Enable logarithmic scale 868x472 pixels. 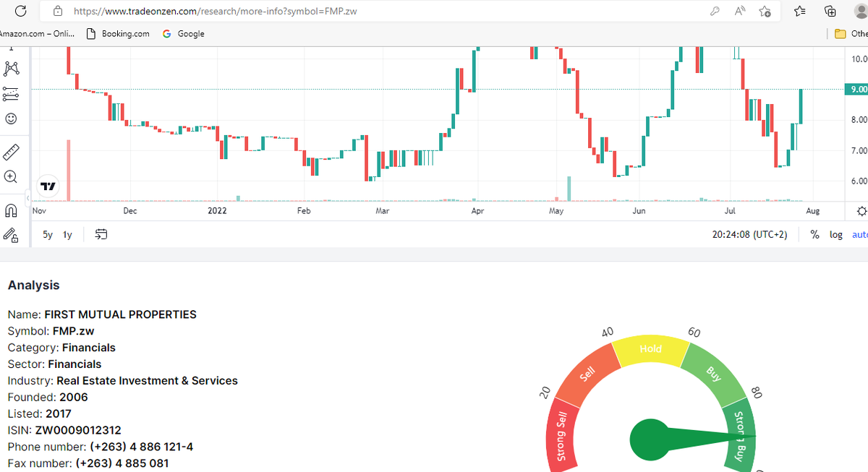(836, 234)
